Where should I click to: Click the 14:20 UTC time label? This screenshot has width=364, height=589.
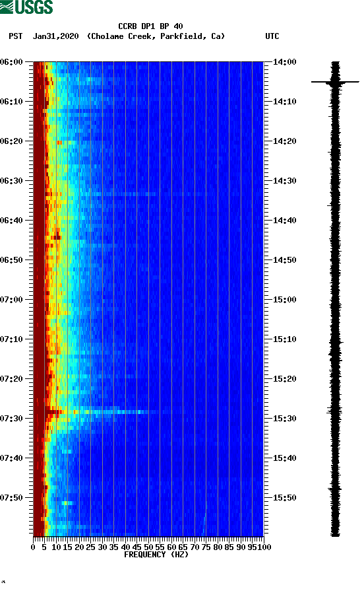pyautogui.click(x=284, y=141)
